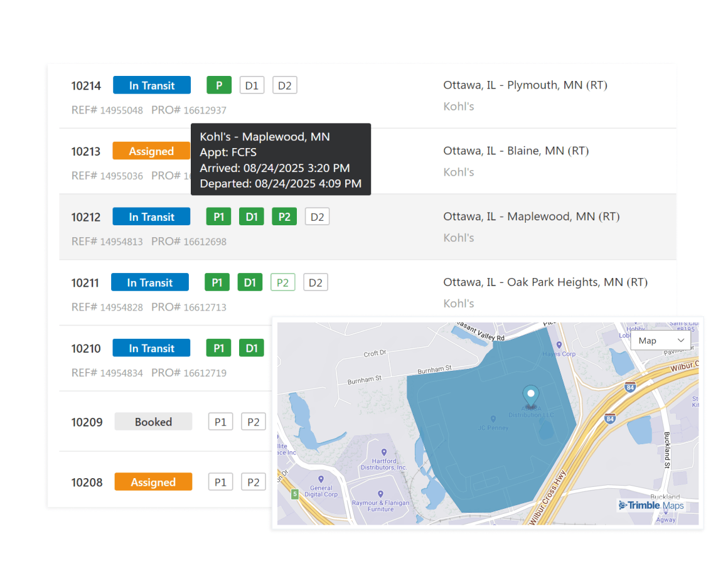This screenshot has height=571, width=728.
Task: Click the In Transit status for load 10211
Action: coord(150,282)
